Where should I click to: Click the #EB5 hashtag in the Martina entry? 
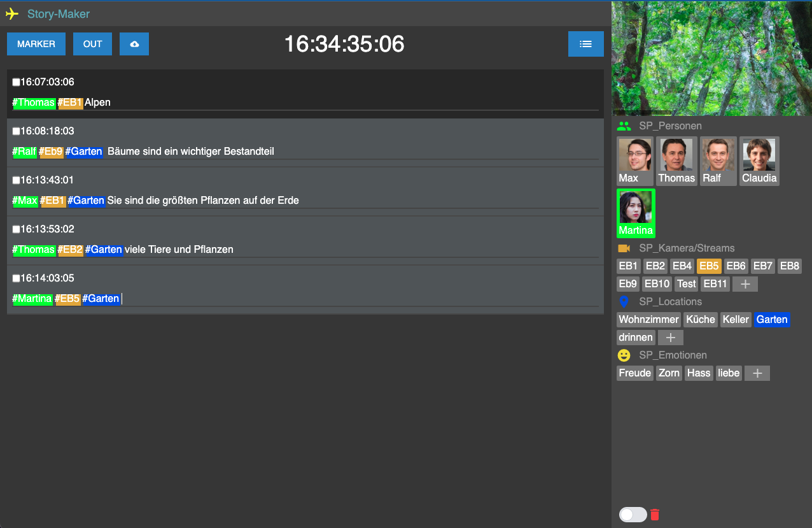(x=67, y=299)
